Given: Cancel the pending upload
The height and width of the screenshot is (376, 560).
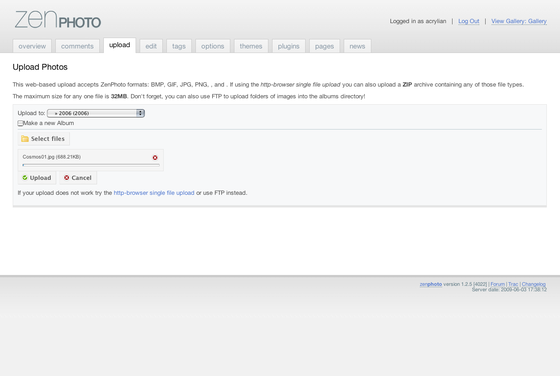Looking at the screenshot, I should [x=78, y=178].
